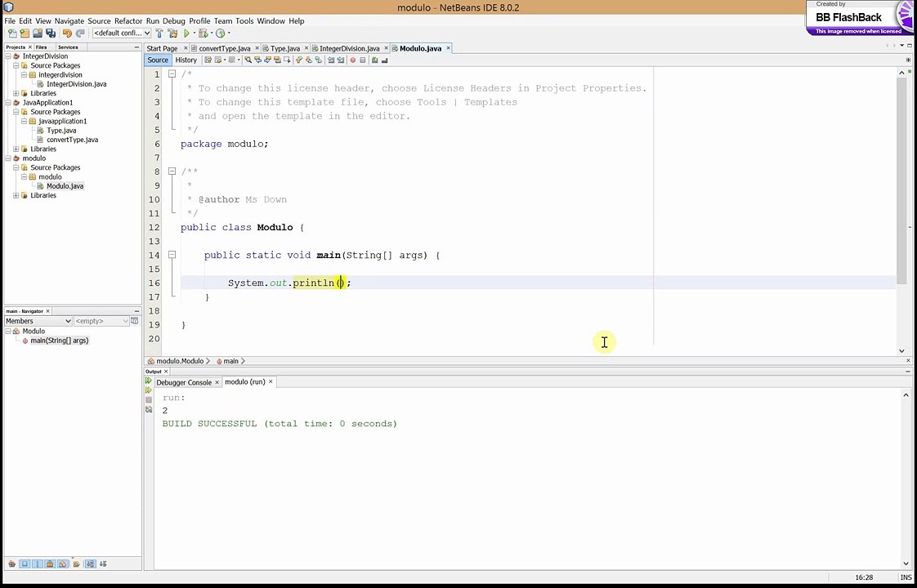Toggle Highlight Search in editor toolbar

pyautogui.click(x=277, y=60)
